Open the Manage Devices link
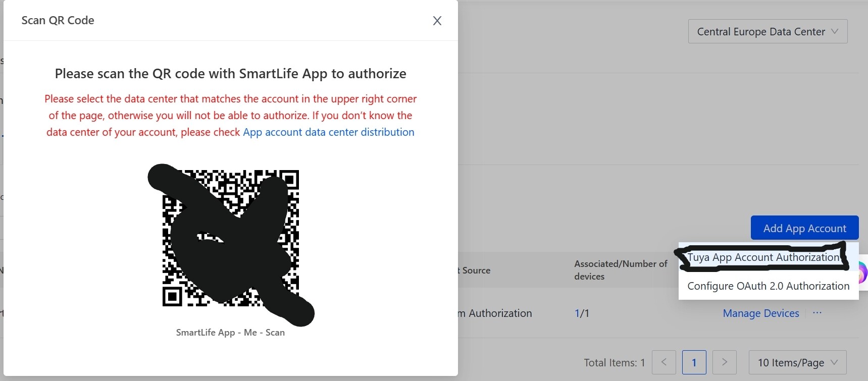Screen dimensions: 868x381 click(x=760, y=313)
